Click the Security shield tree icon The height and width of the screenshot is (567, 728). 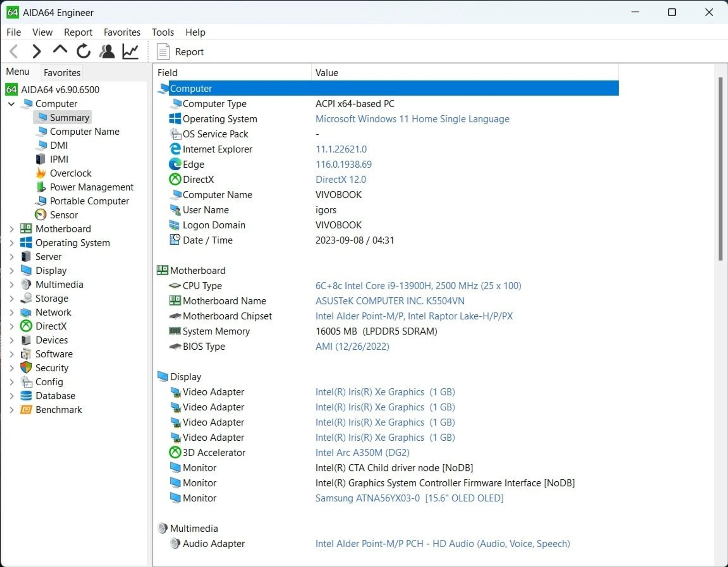click(x=26, y=368)
